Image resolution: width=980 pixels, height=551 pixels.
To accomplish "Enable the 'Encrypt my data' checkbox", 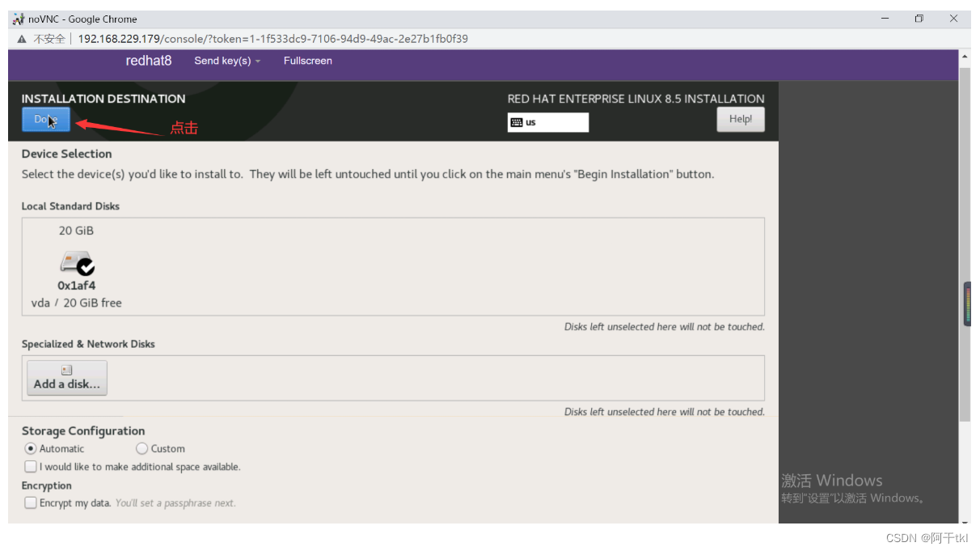I will click(x=31, y=503).
